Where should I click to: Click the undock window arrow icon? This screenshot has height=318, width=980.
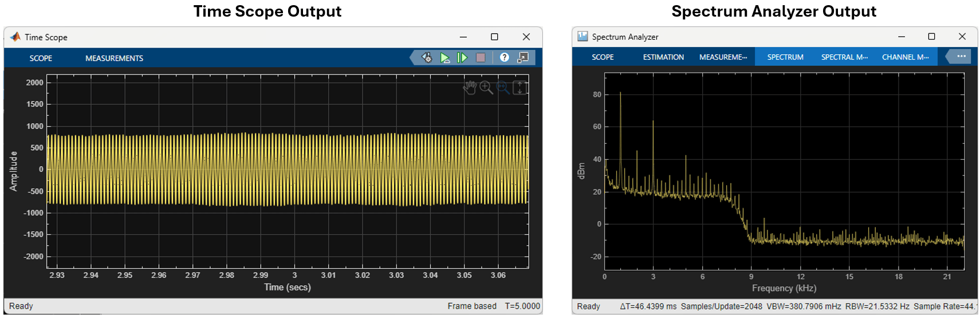tap(522, 57)
